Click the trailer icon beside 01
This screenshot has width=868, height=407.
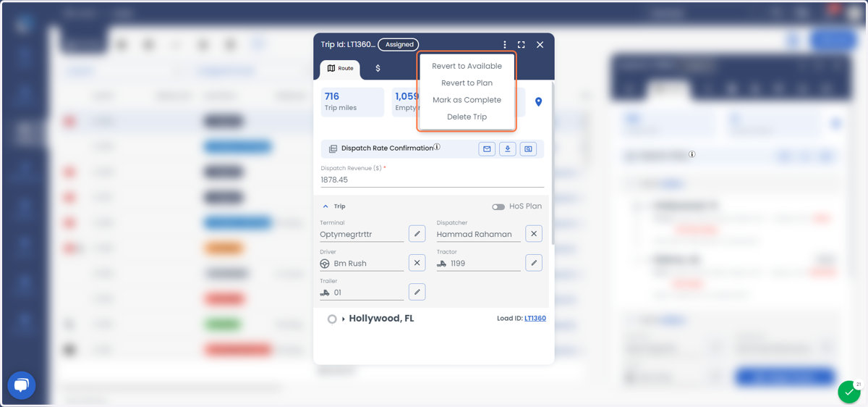point(325,293)
